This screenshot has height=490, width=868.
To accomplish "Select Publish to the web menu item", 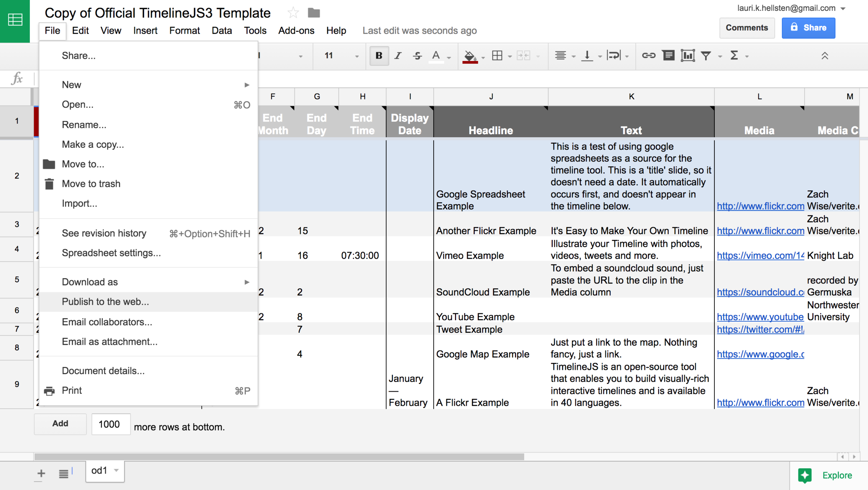I will click(105, 302).
